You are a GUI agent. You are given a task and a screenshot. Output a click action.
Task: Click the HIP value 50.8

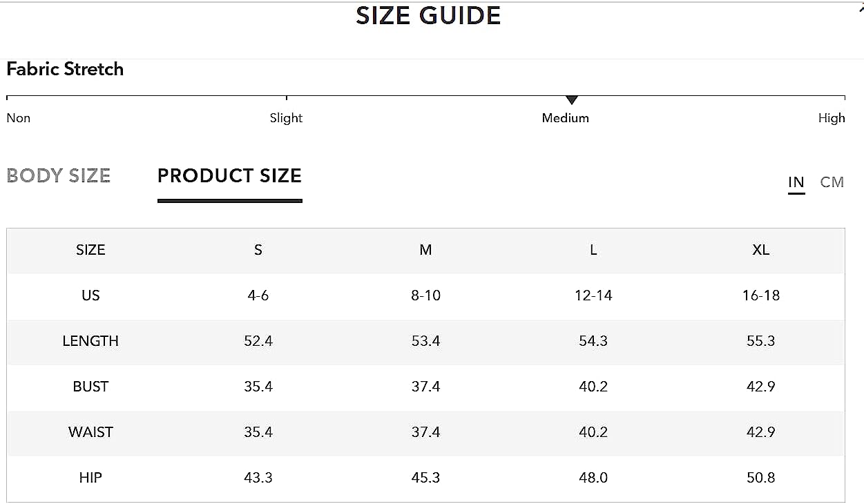(x=761, y=478)
